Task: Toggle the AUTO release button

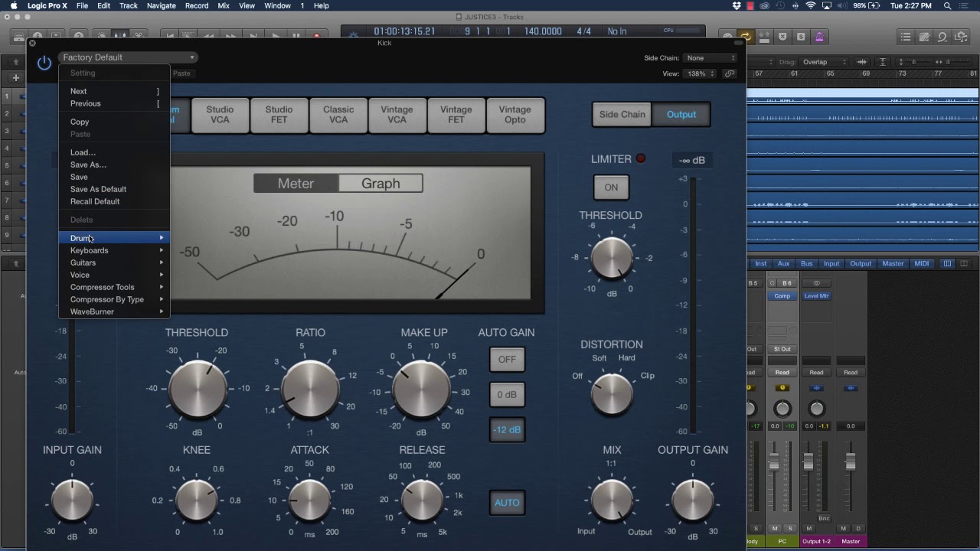Action: (x=507, y=503)
